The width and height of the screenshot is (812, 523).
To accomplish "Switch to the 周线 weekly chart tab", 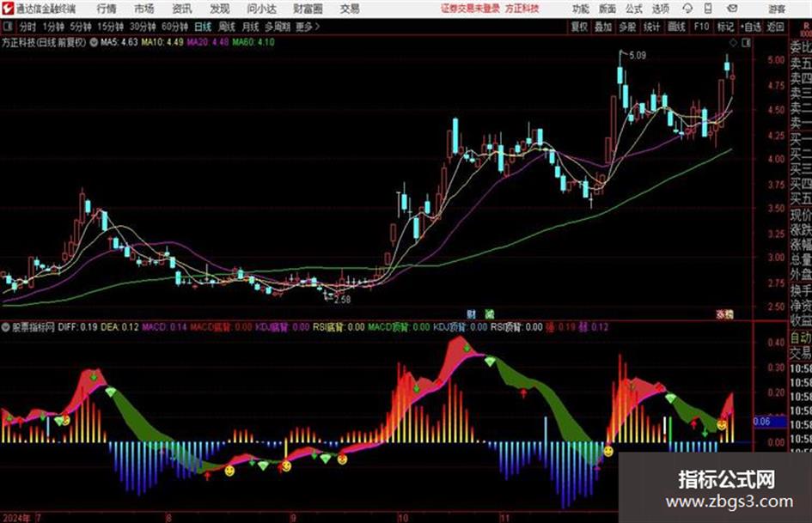I will 226,27.
